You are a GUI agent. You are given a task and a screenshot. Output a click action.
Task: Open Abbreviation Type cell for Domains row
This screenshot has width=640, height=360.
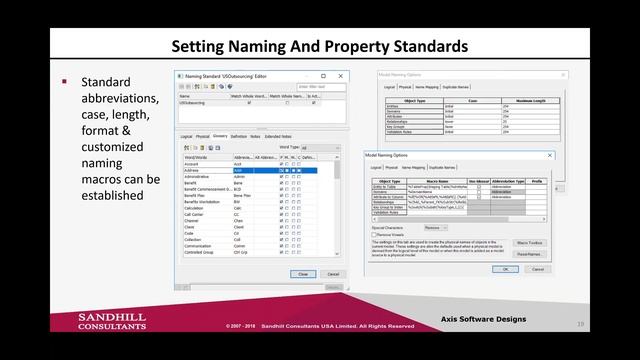click(x=508, y=192)
